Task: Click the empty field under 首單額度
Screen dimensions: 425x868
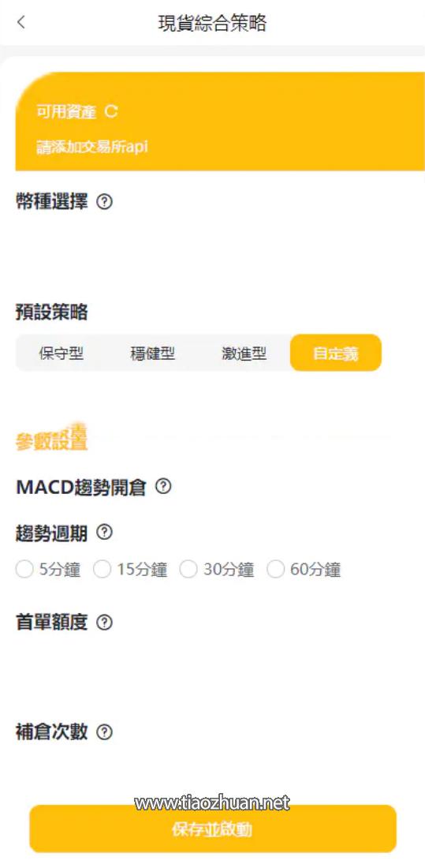Action: [213, 668]
